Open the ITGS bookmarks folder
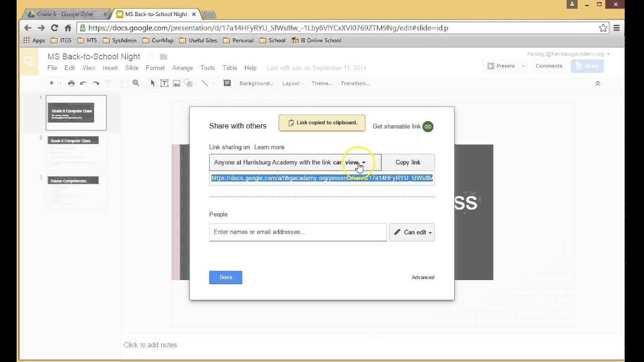 [61, 41]
